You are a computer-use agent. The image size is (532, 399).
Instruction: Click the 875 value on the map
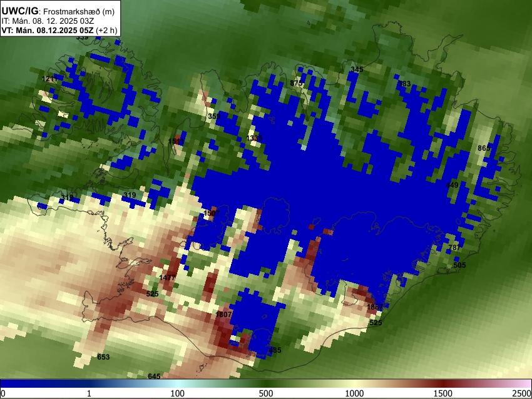tap(296, 83)
